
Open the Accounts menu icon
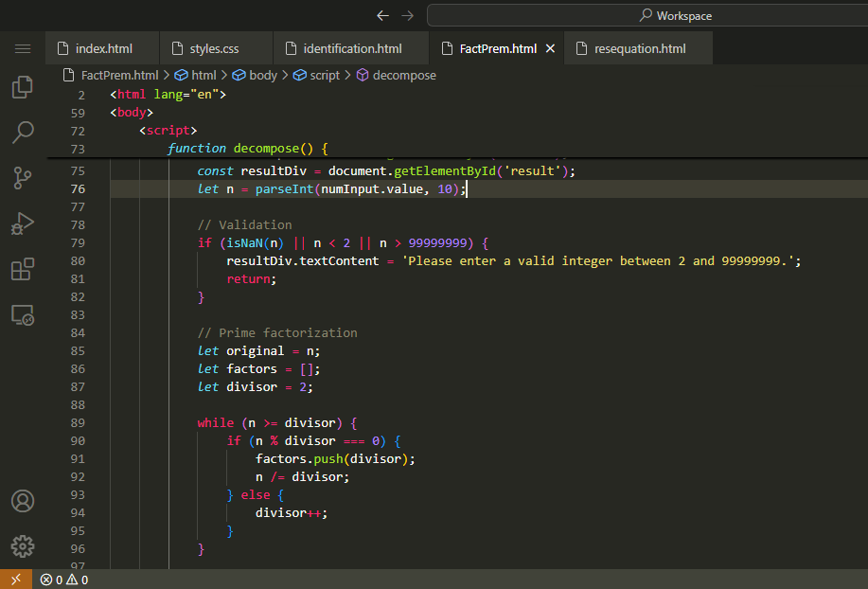point(23,501)
